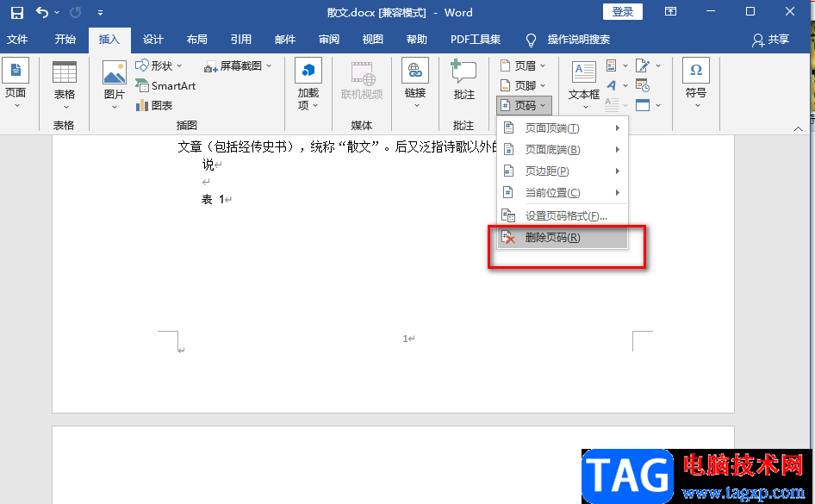Click the Save icon in the title bar

click(17, 12)
